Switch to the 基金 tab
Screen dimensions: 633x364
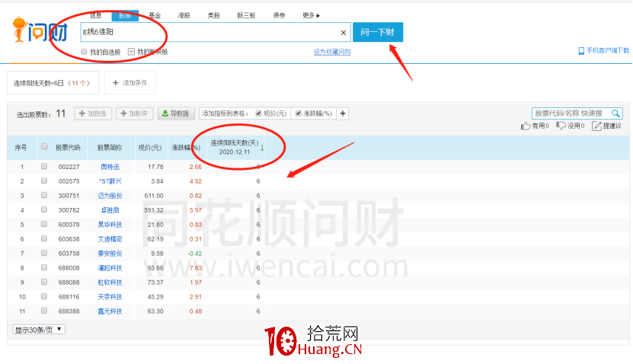pyautogui.click(x=155, y=15)
